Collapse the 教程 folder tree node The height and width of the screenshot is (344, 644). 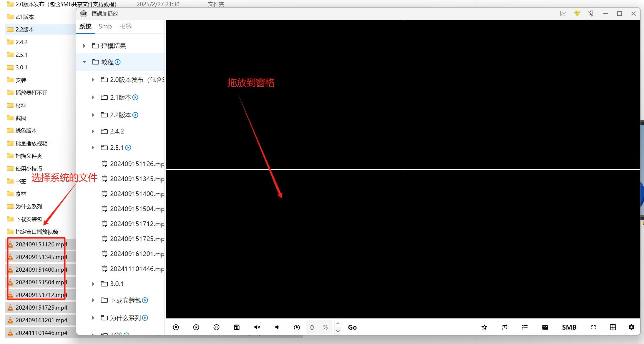click(84, 62)
